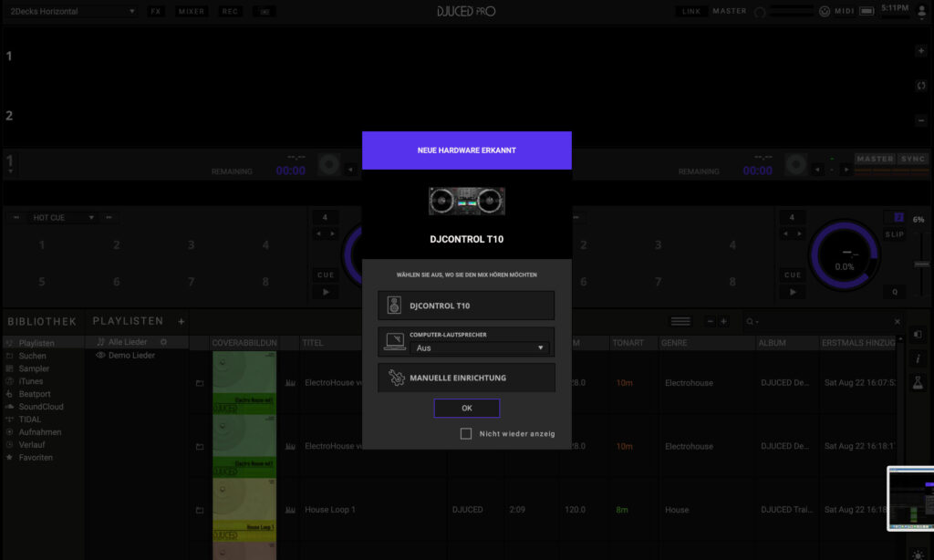Select the Alle Lieder playlist

click(128, 342)
